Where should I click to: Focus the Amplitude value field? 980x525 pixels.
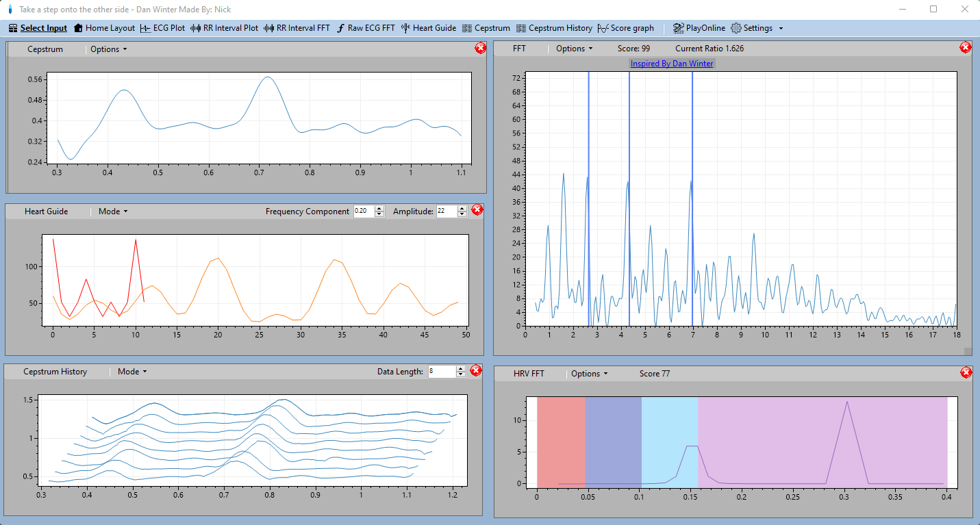tap(447, 212)
